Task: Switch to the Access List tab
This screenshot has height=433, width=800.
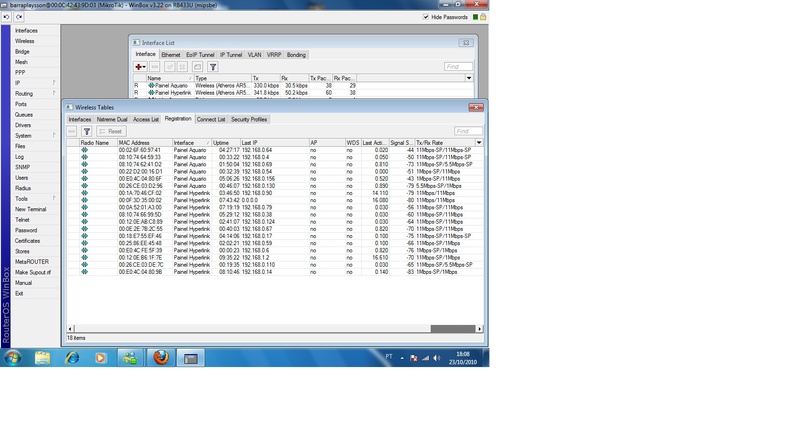Action: 146,119
